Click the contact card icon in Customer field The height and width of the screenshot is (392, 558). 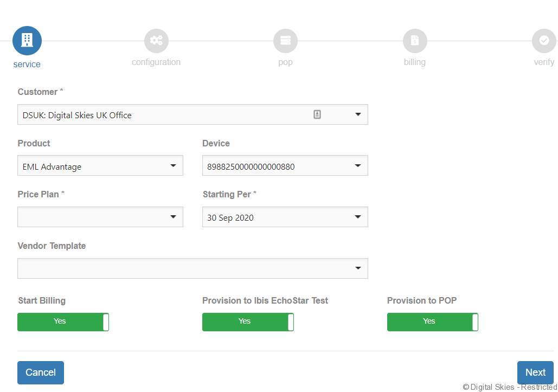[x=317, y=114]
